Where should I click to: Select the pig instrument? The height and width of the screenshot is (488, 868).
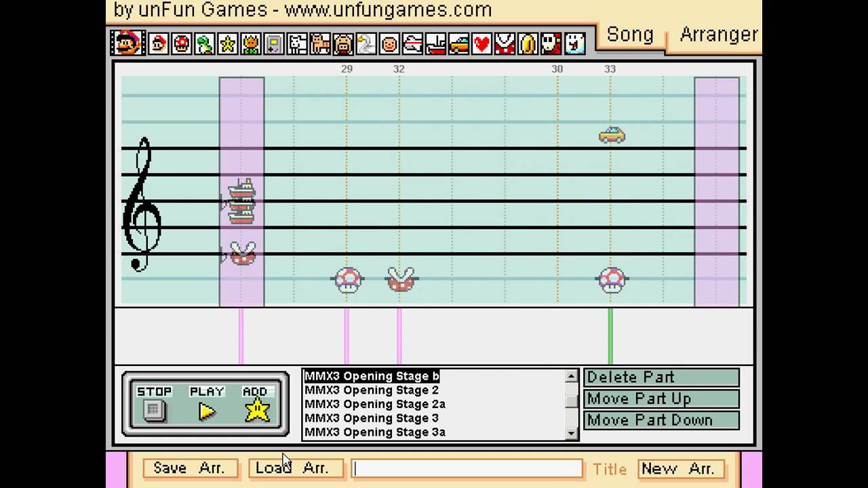tap(343, 45)
